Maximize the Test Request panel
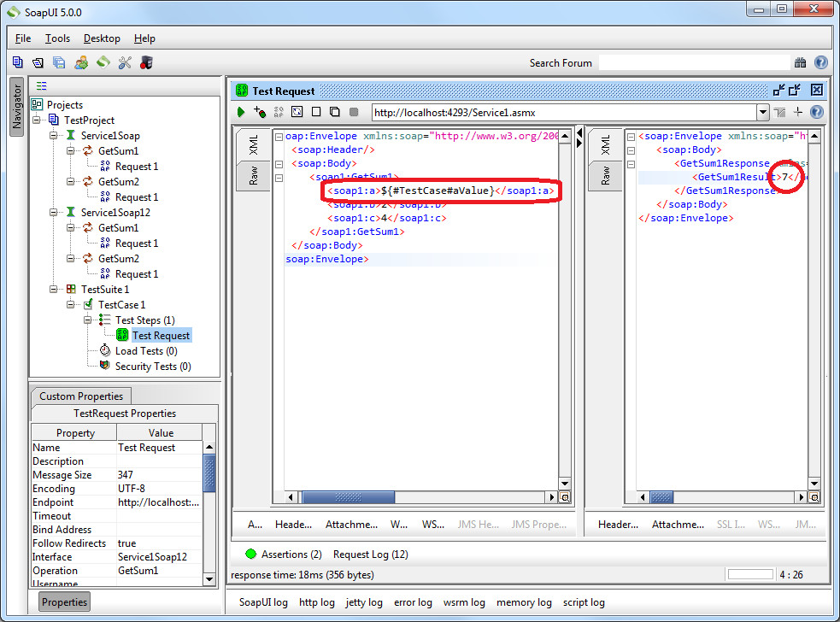This screenshot has height=622, width=840. coord(795,90)
